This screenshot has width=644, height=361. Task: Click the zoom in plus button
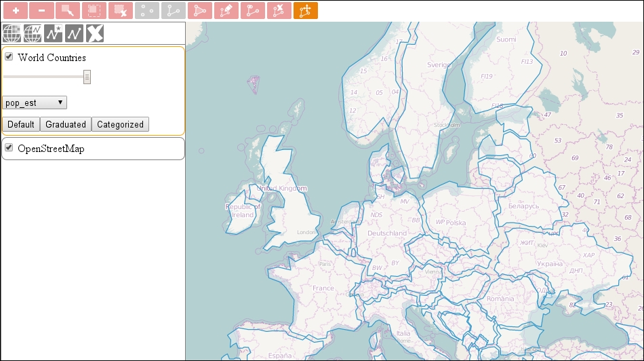(x=16, y=11)
